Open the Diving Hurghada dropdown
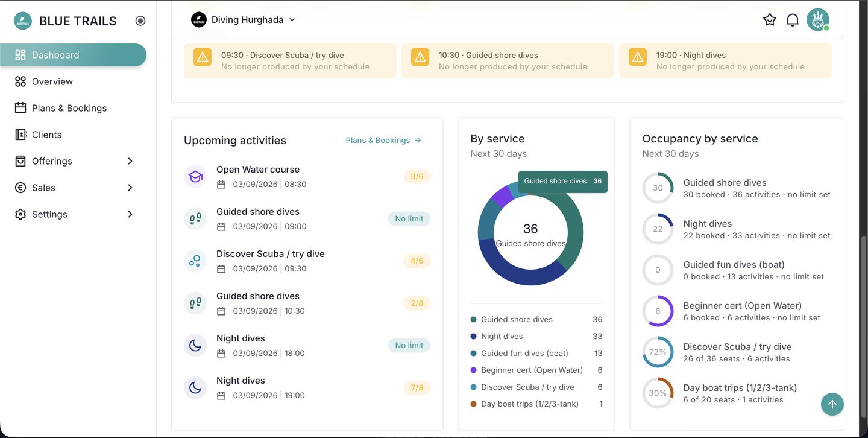 (244, 20)
